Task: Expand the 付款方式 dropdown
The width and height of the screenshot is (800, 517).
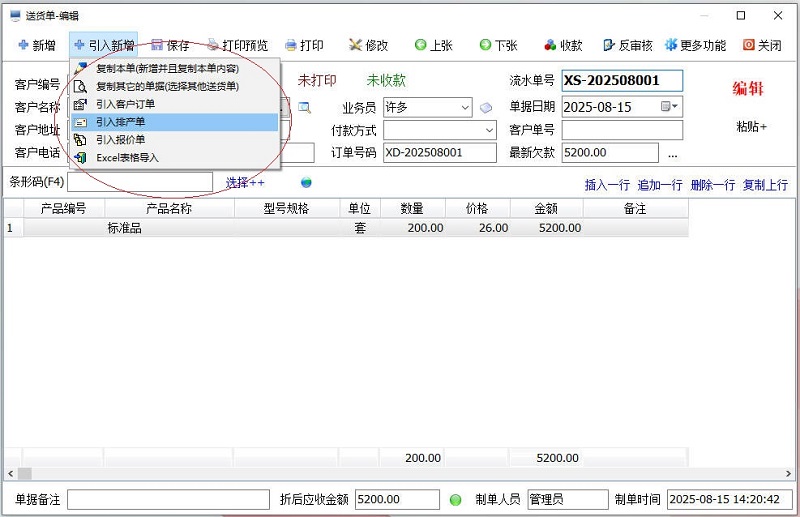Action: tap(489, 130)
